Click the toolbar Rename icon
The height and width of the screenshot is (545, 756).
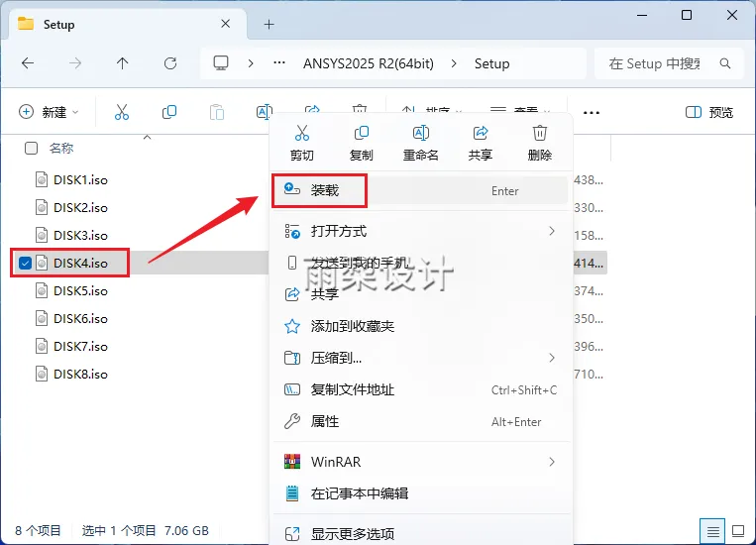point(264,112)
